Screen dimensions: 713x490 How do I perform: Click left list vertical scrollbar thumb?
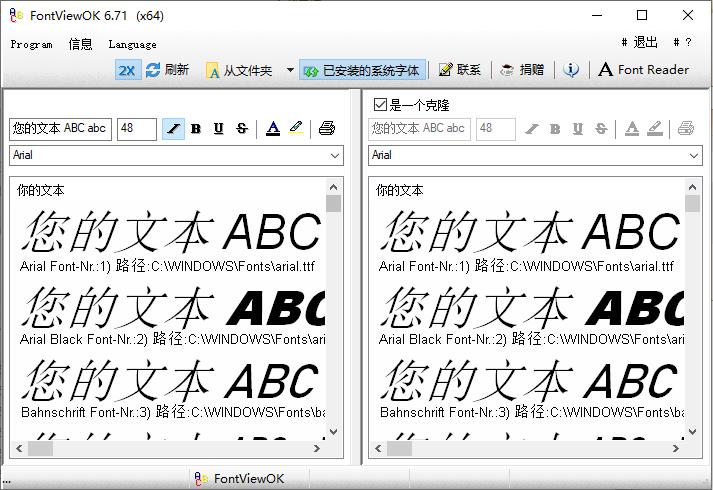point(333,204)
